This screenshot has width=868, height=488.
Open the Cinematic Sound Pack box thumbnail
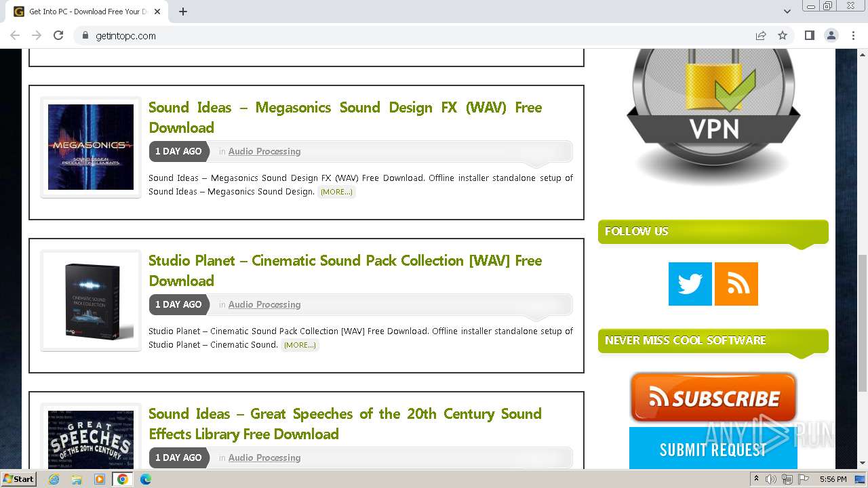point(91,301)
